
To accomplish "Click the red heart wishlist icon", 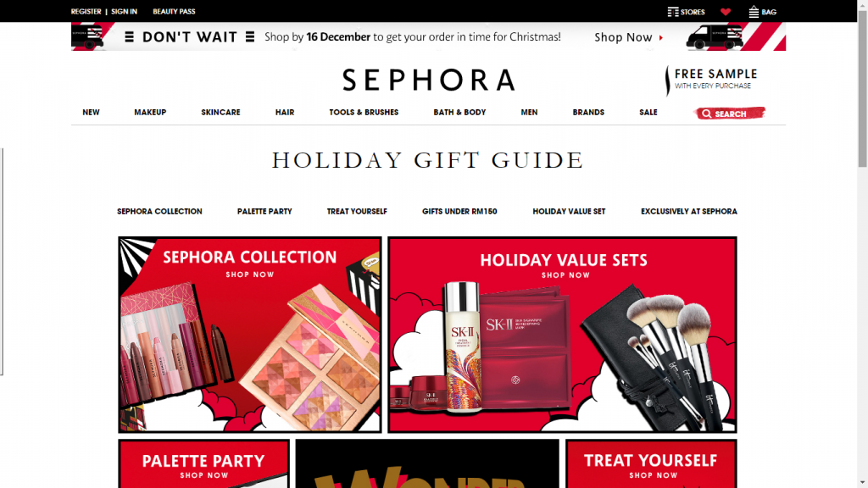I will [x=726, y=12].
